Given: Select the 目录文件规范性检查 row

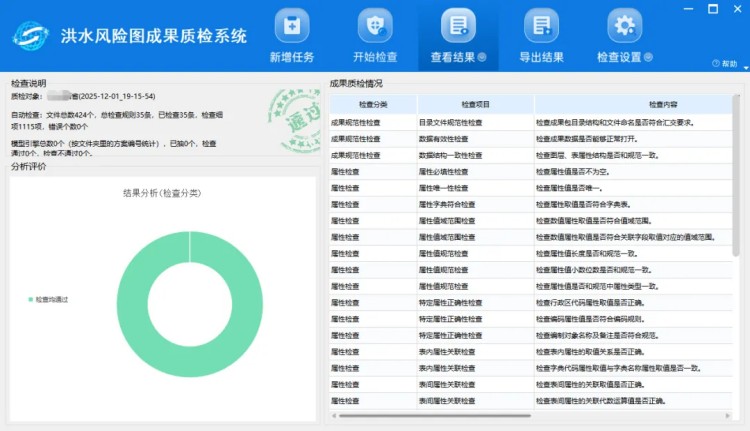Looking at the screenshot, I should (448, 123).
